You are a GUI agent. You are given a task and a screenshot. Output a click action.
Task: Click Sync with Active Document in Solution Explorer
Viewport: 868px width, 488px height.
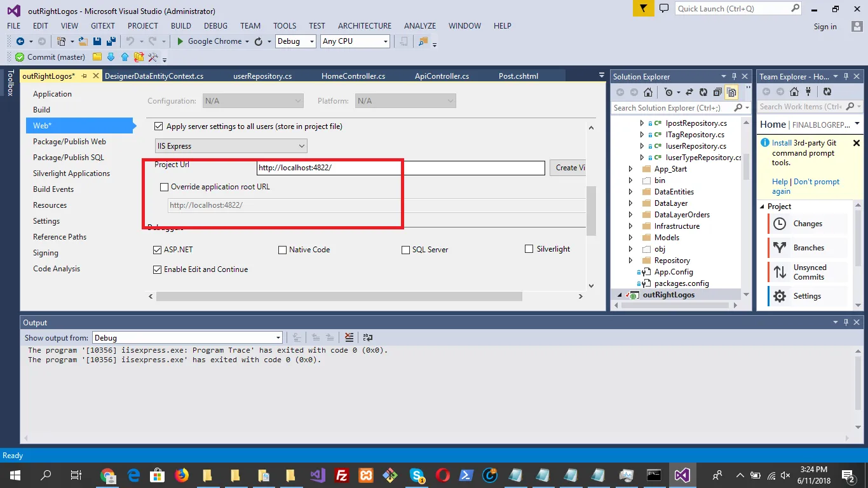point(689,92)
